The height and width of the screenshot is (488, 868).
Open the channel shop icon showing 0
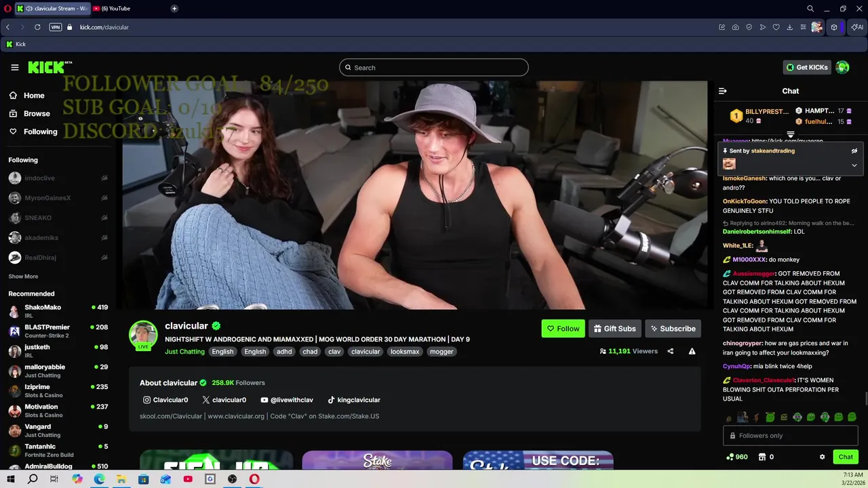pyautogui.click(x=766, y=457)
